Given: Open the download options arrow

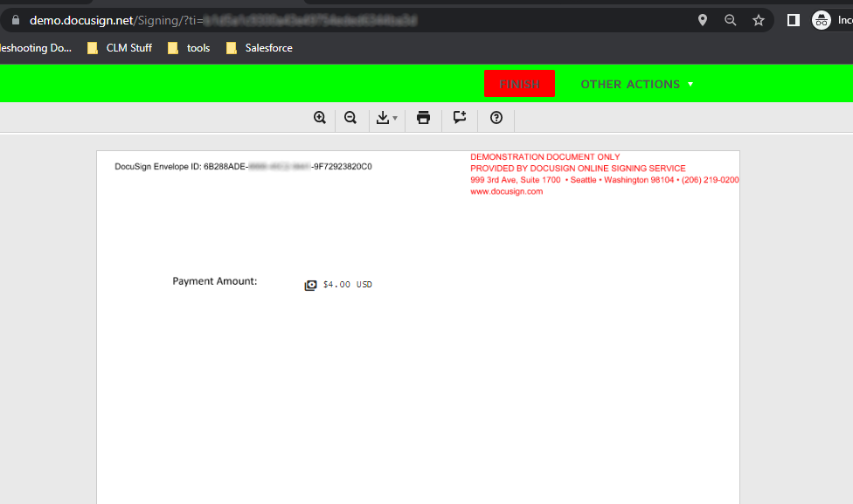Looking at the screenshot, I should click(x=395, y=119).
